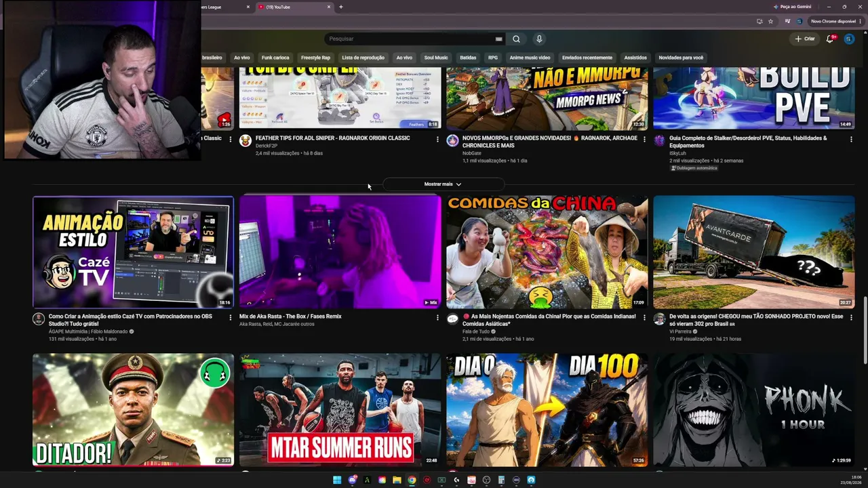868x488 pixels.
Task: Open the YouTube account avatar menu
Action: click(848, 39)
